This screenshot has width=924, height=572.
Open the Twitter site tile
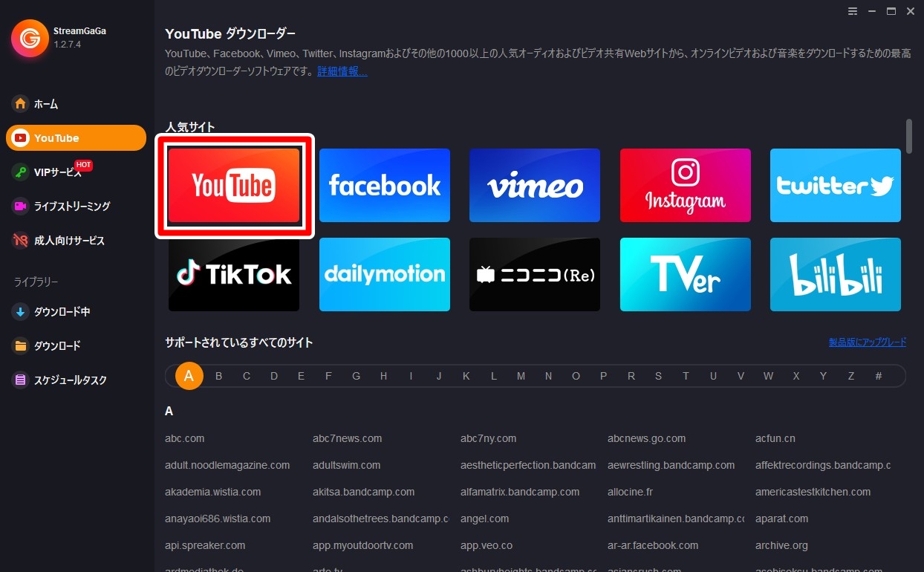[836, 186]
